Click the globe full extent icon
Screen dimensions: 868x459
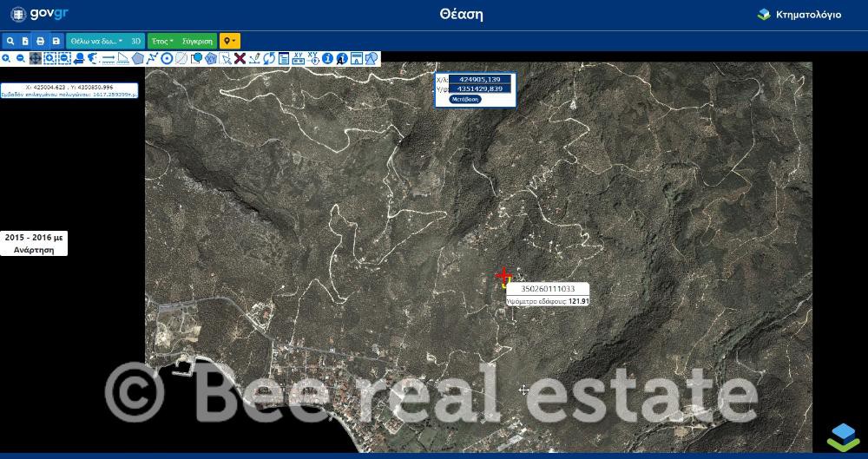(x=93, y=59)
